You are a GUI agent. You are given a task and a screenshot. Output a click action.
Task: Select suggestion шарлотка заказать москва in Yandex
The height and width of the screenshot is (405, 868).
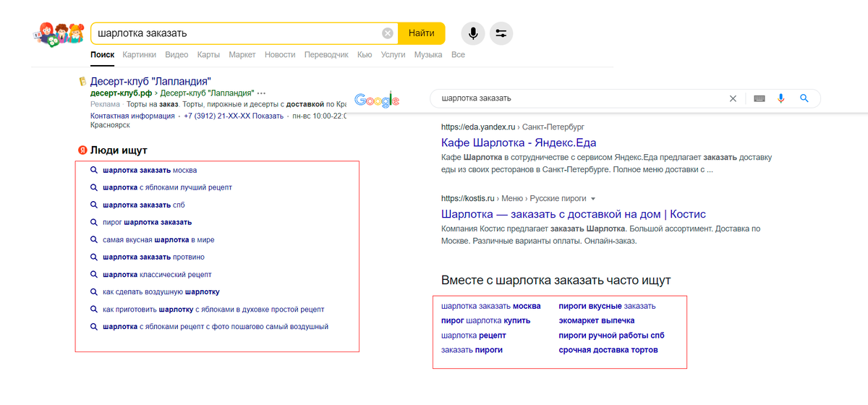click(150, 171)
